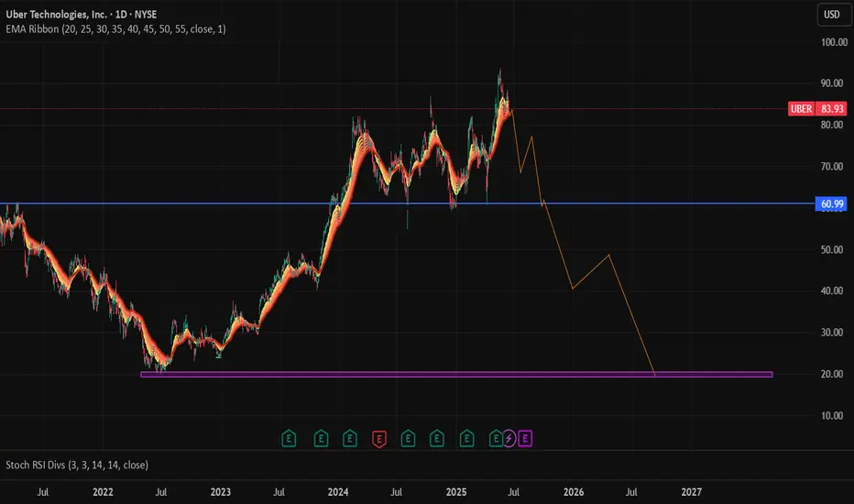Click the 20.00 price axis label
The height and width of the screenshot is (504, 854).
click(832, 374)
